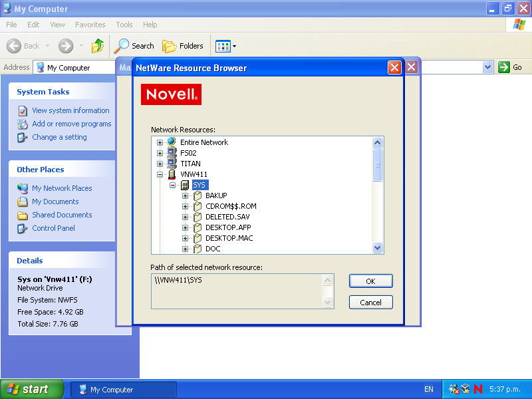Select the TITAN text label
Screen dimensions: 532x399
click(190, 164)
